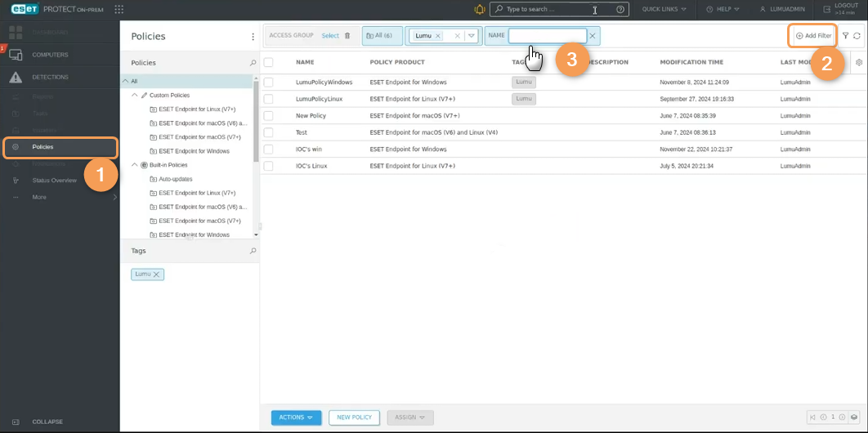Image resolution: width=868 pixels, height=433 pixels.
Task: Open the filter presets funnel icon
Action: click(846, 36)
